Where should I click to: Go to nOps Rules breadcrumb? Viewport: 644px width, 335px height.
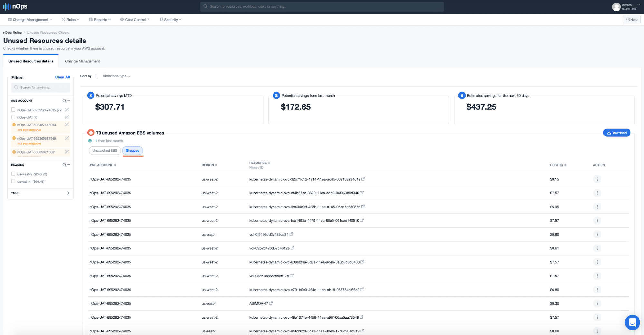pos(12,33)
